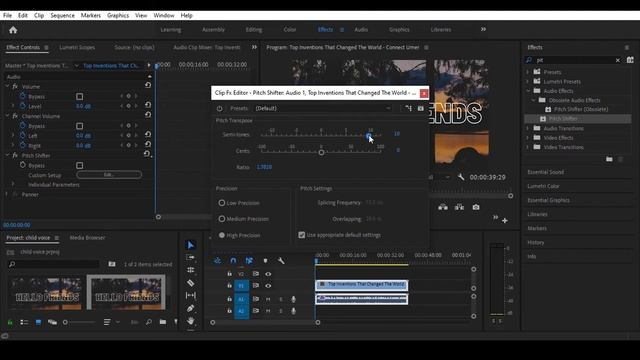
Task: Click the Home icon
Action: point(13,30)
